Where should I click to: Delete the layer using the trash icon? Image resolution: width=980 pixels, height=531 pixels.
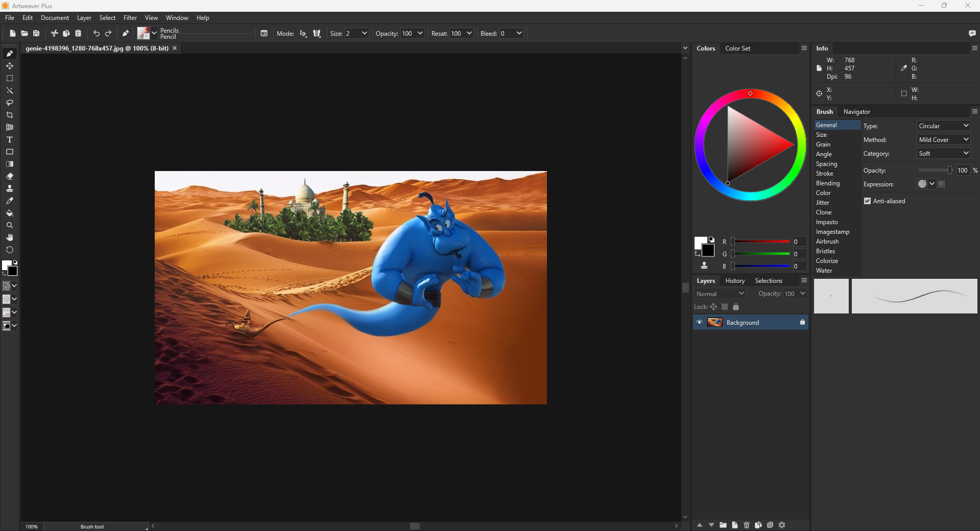[x=747, y=525]
